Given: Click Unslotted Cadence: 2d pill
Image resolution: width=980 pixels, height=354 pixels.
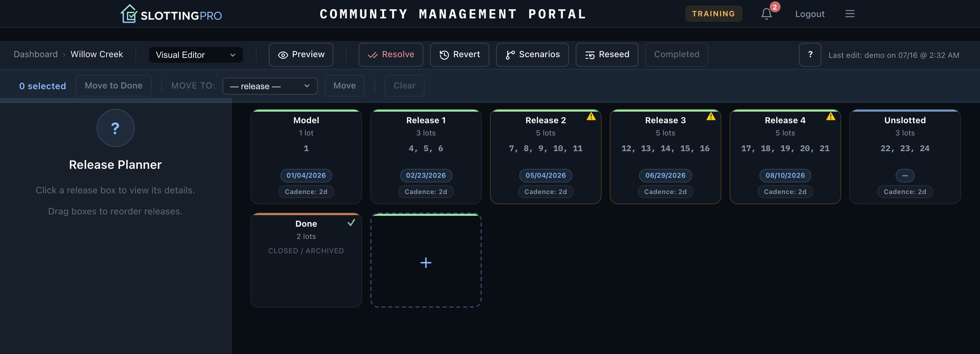Looking at the screenshot, I should coord(905,192).
